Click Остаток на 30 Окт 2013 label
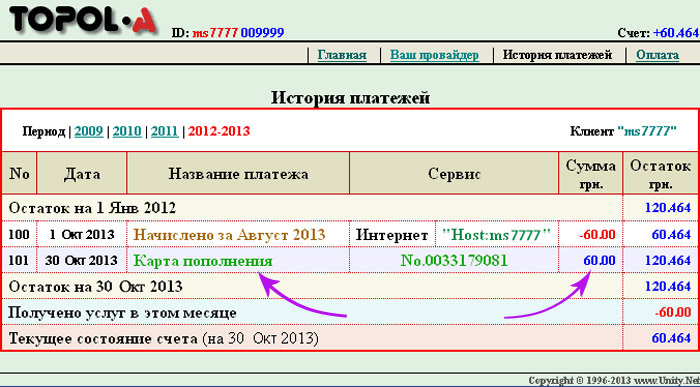The width and height of the screenshot is (700, 387). pos(96,286)
